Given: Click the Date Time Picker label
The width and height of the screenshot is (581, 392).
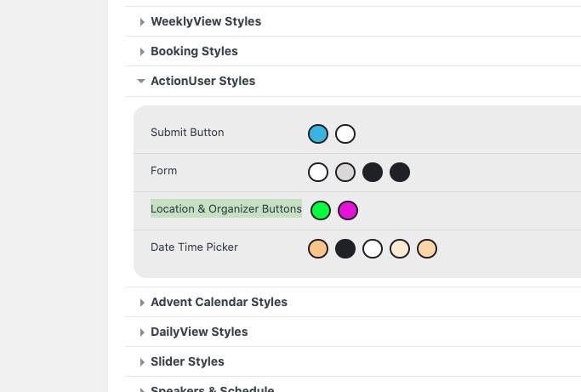Looking at the screenshot, I should click(194, 247).
